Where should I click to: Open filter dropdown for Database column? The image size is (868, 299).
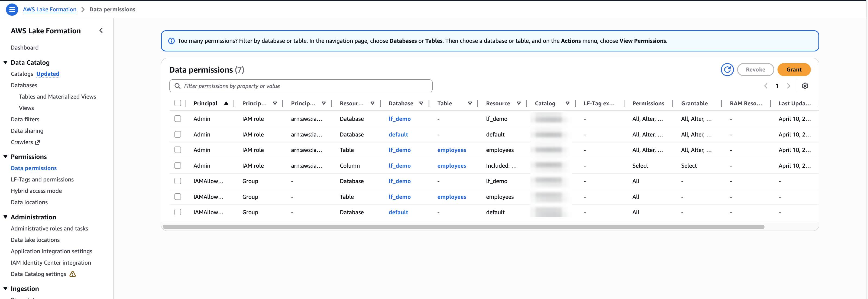pos(421,103)
